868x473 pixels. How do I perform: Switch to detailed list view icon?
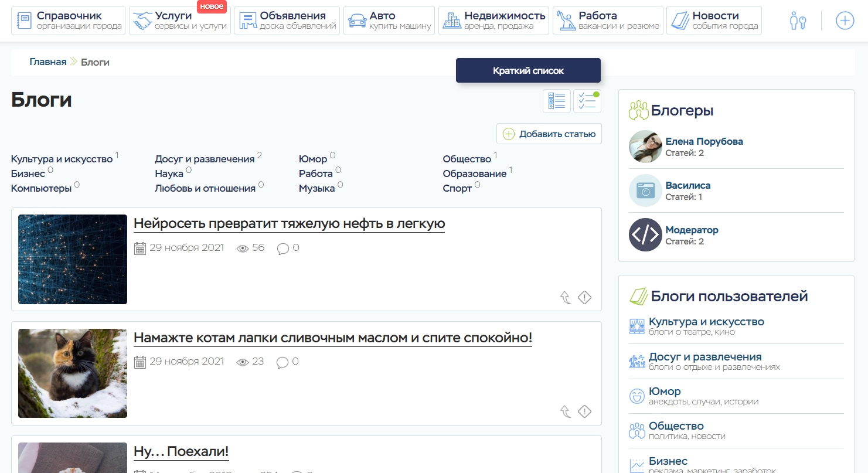pyautogui.click(x=557, y=101)
